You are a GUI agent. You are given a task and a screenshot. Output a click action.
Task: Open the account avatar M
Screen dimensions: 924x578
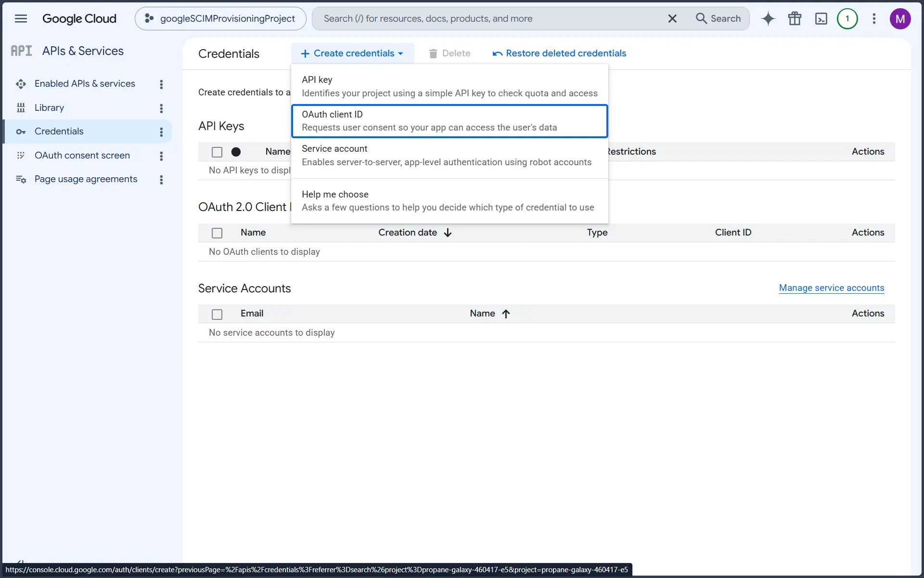click(x=900, y=19)
